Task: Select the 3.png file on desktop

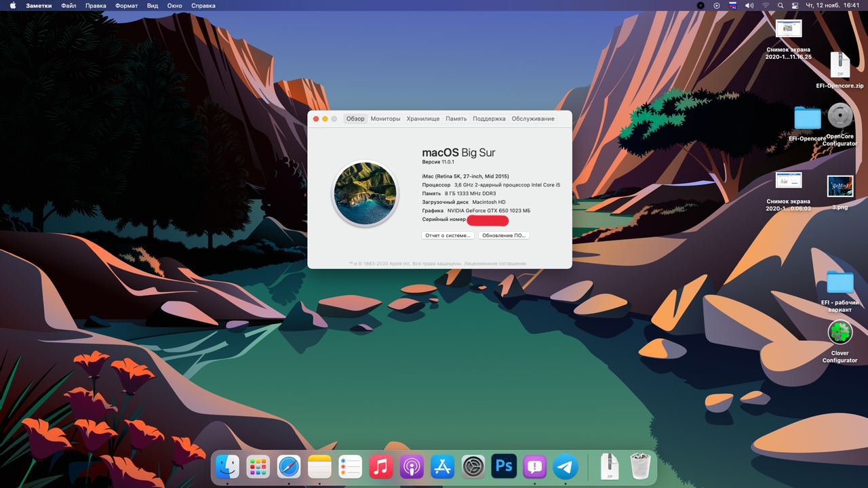Action: (840, 192)
